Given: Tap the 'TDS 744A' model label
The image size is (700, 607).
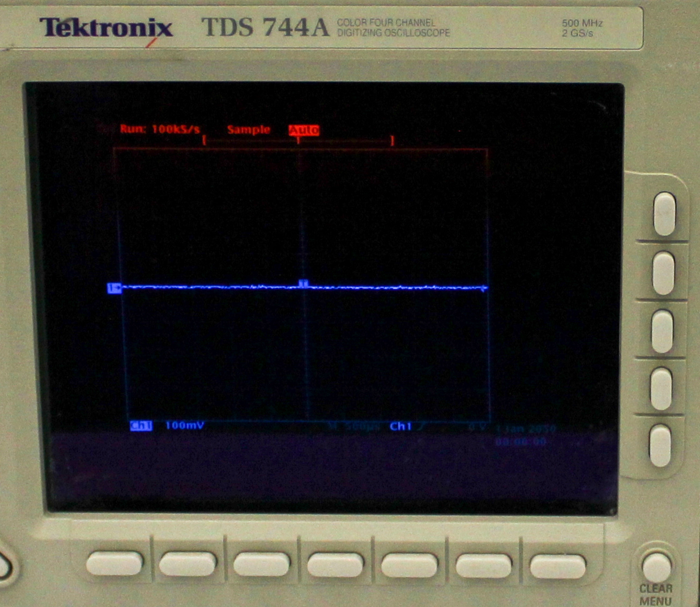Looking at the screenshot, I should point(265,27).
